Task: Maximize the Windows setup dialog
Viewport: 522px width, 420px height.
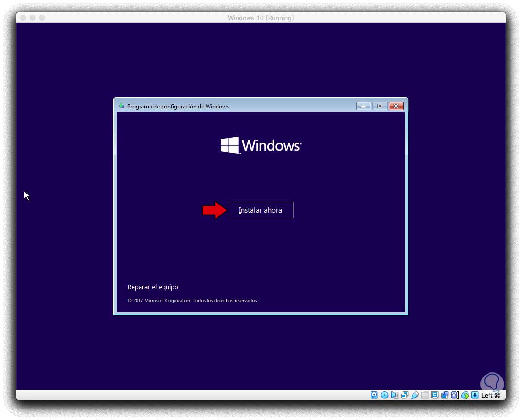Action: pyautogui.click(x=380, y=106)
